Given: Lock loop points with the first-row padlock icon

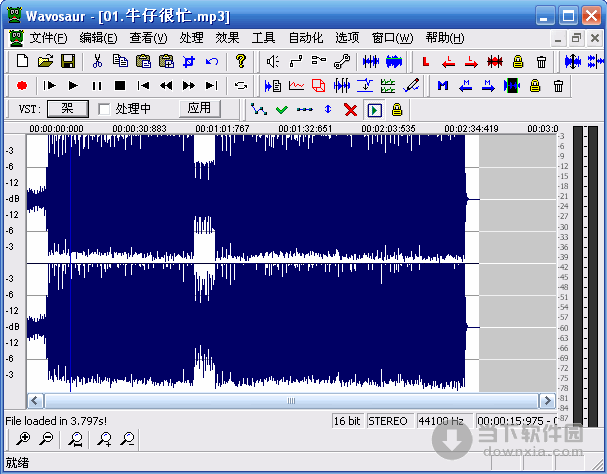Looking at the screenshot, I should (x=518, y=61).
